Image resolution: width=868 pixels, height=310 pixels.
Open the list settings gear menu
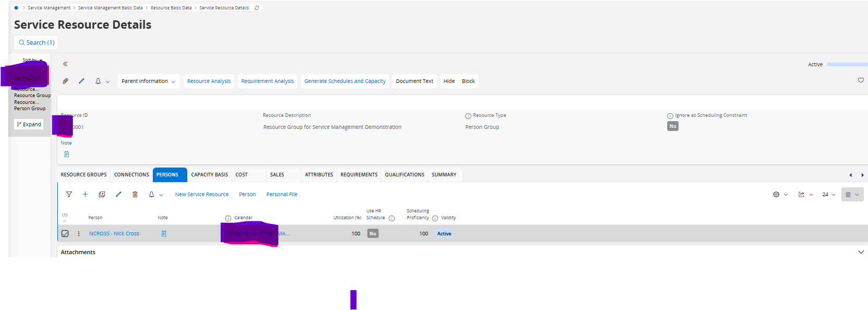coord(780,195)
